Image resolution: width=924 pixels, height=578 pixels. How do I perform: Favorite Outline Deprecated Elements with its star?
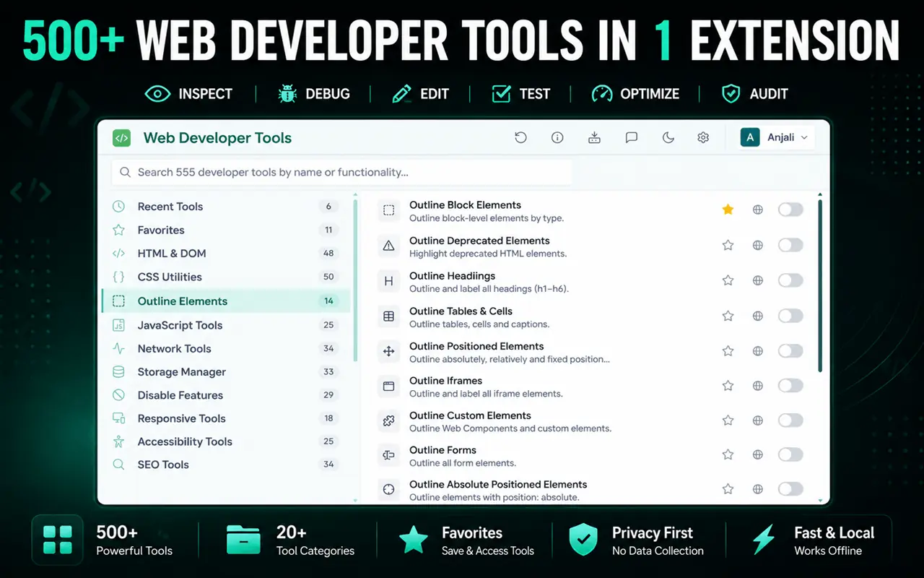tap(728, 245)
